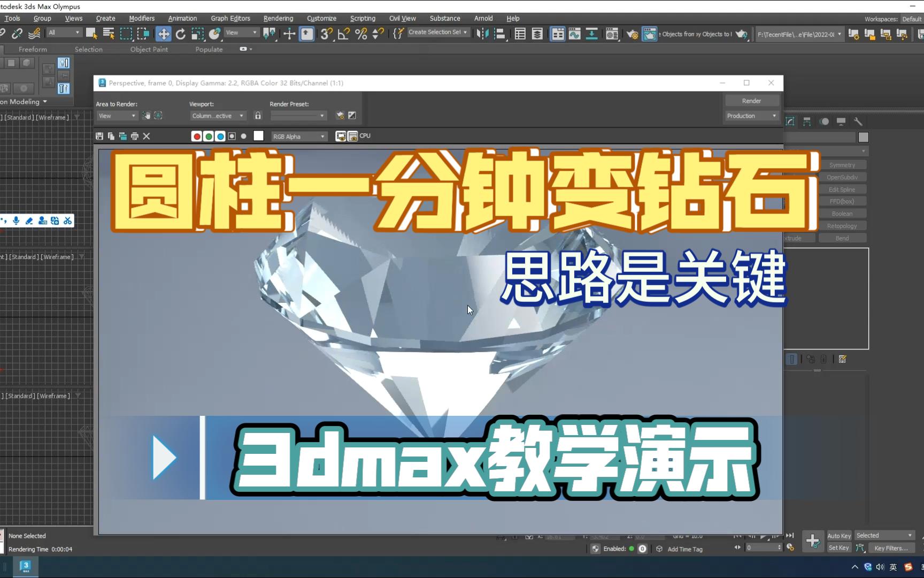
Task: Toggle the red channel display
Action: click(x=197, y=136)
